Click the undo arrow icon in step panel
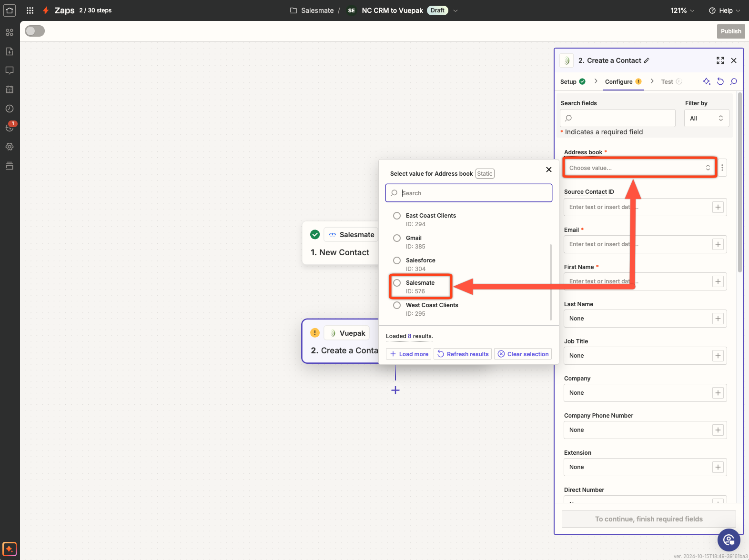Screen dimensions: 749x560 point(720,81)
